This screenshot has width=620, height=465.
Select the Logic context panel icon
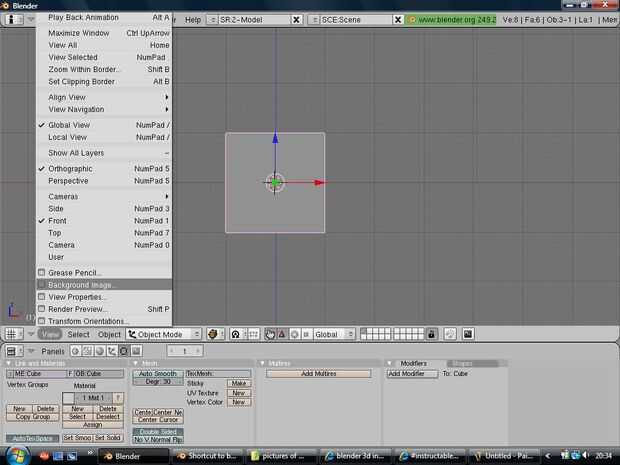pos(76,351)
